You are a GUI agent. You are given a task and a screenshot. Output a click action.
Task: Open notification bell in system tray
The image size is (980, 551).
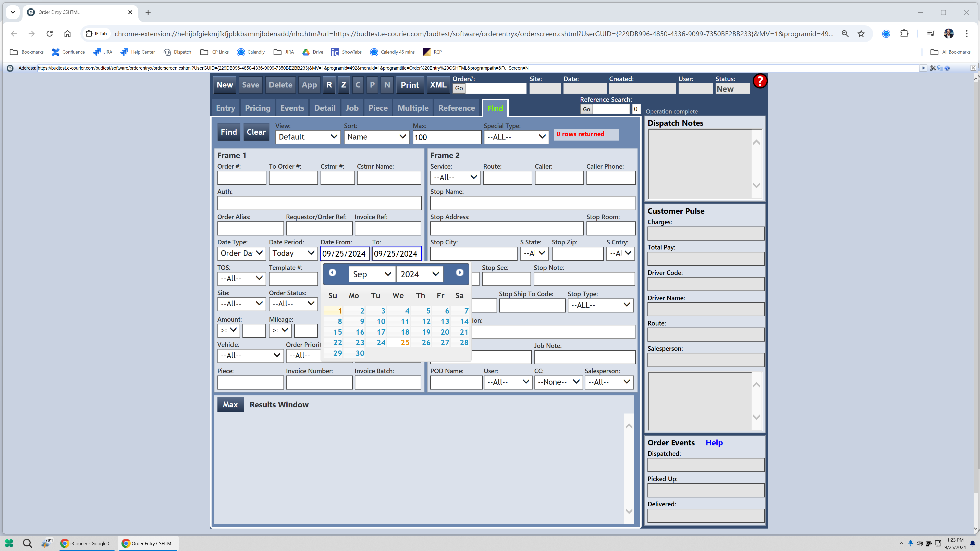coord(972,543)
